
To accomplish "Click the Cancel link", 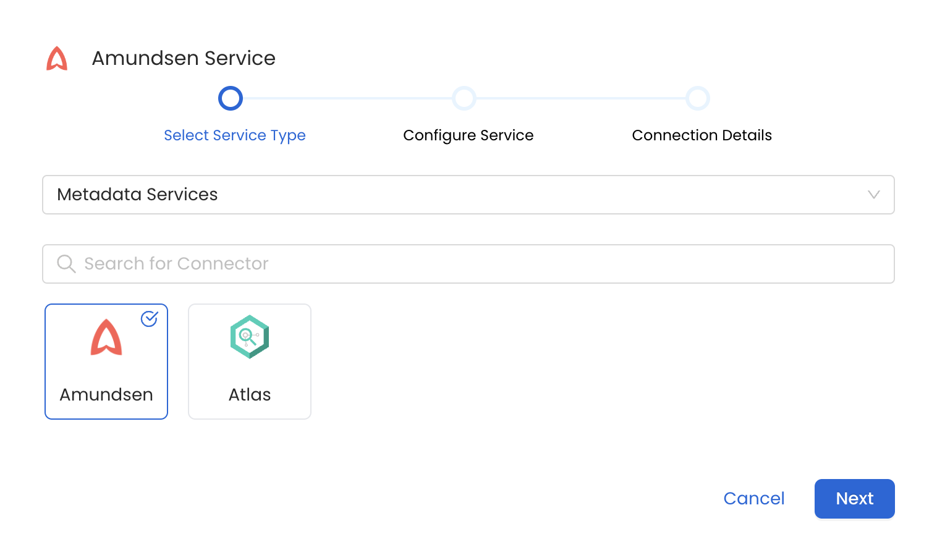I will 753,498.
